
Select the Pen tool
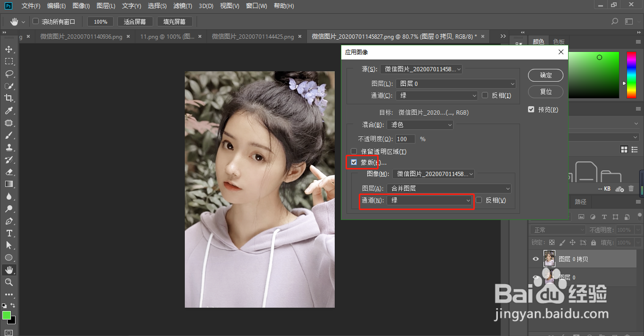[8, 221]
